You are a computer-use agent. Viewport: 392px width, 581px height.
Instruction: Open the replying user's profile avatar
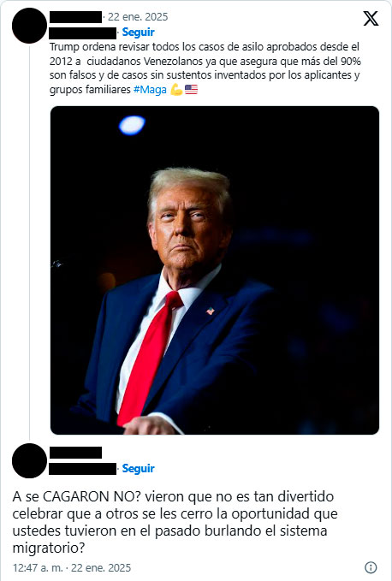(29, 460)
